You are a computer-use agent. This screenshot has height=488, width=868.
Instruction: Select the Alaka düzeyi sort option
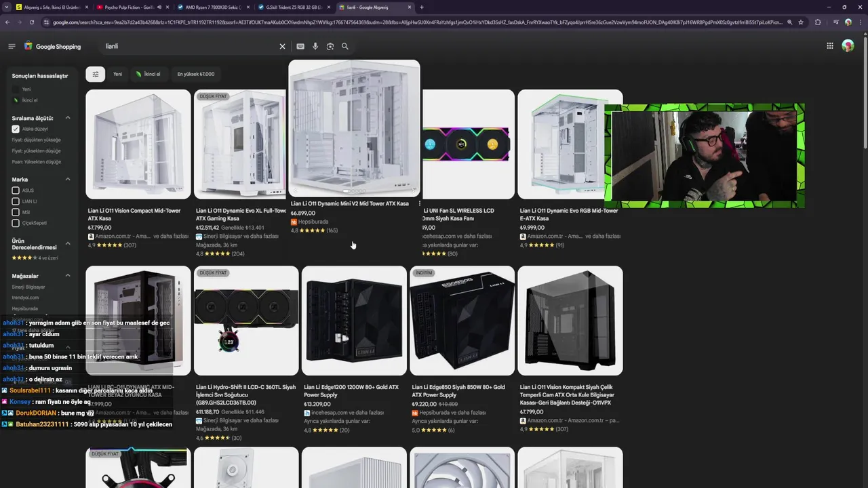click(x=30, y=129)
